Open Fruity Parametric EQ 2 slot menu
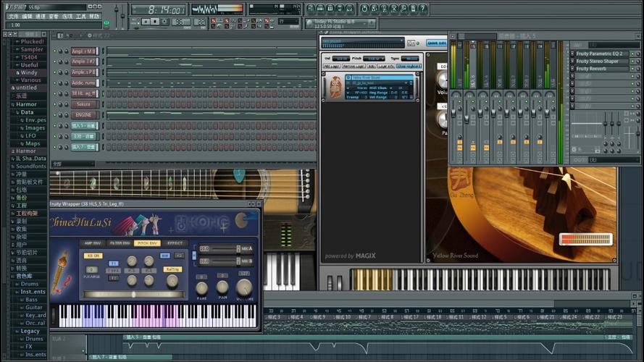 (x=572, y=54)
